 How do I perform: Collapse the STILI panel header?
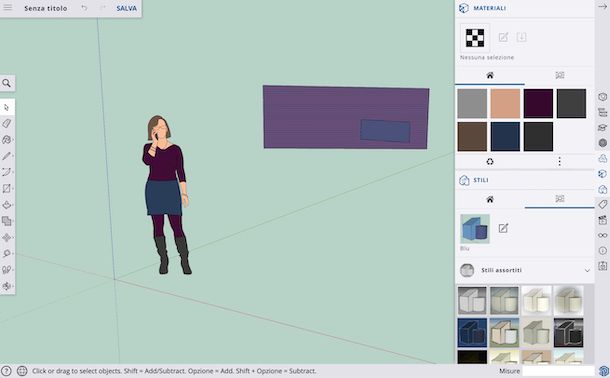[525, 180]
